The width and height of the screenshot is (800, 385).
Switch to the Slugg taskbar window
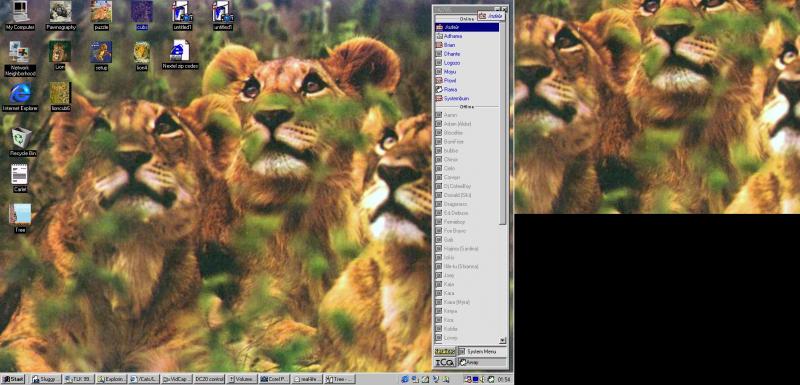point(46,379)
